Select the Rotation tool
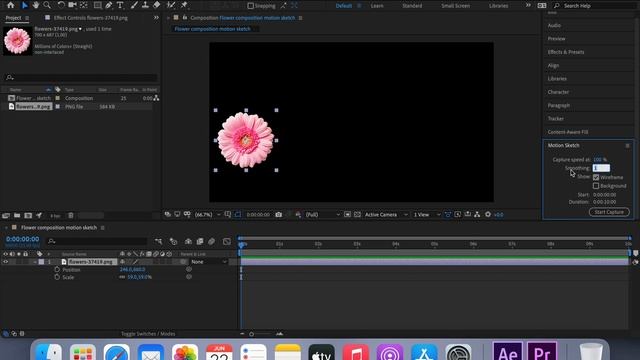 tap(61, 5)
